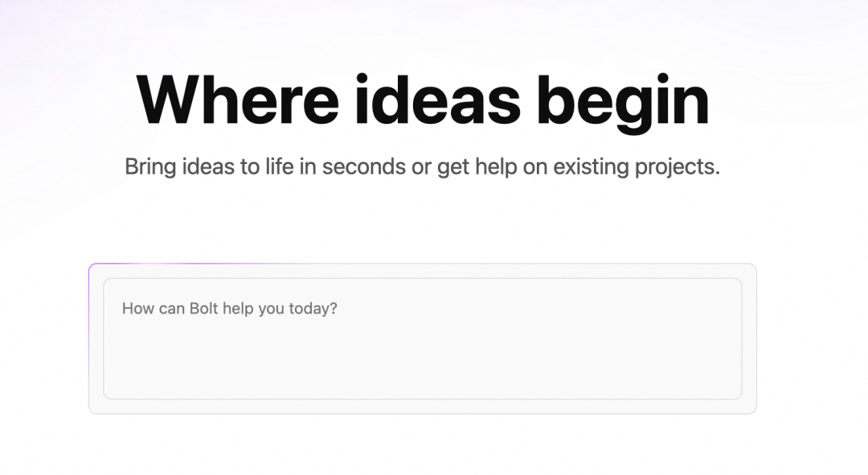Click the word "Bolt" in the placeholder
This screenshot has height=475, width=868.
click(203, 309)
